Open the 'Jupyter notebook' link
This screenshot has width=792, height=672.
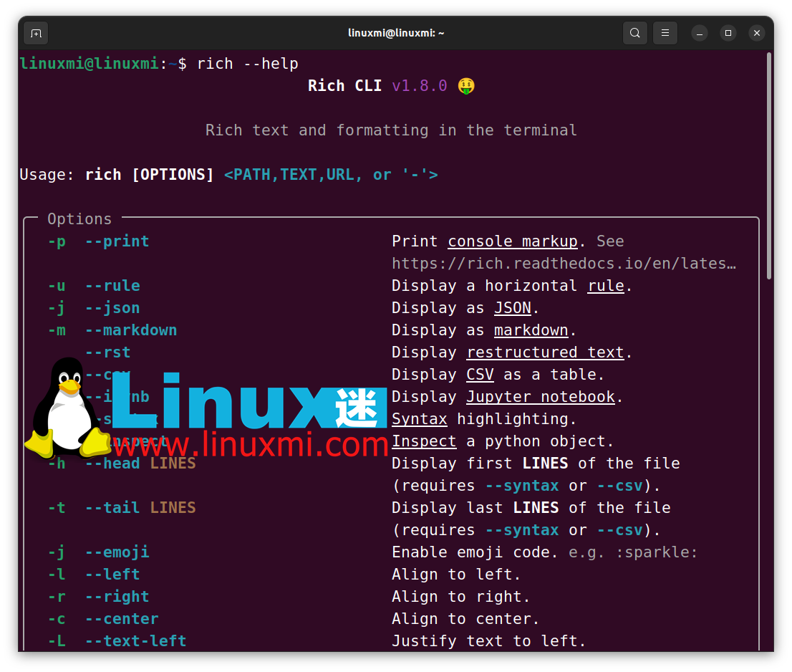pos(541,397)
